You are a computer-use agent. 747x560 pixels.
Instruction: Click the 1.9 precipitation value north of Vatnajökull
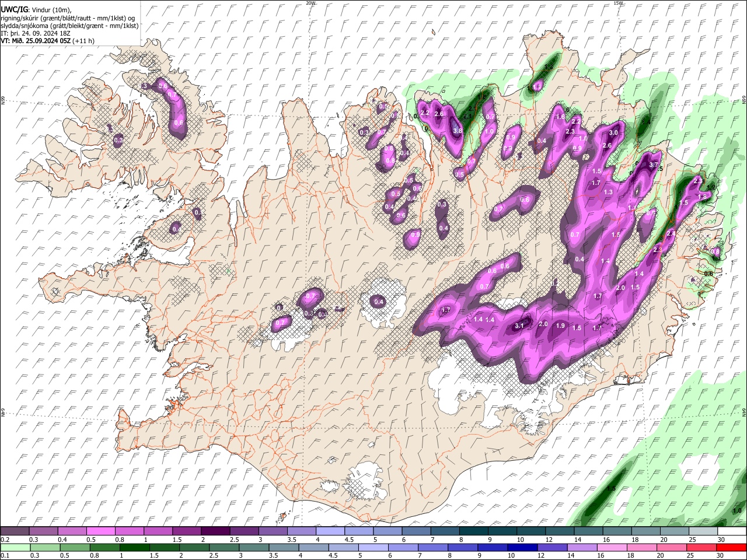tap(560, 325)
